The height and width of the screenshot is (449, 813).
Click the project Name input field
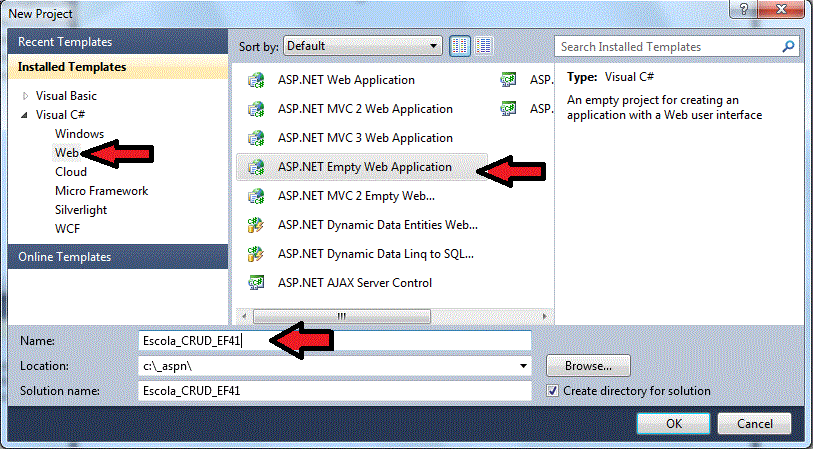point(335,341)
